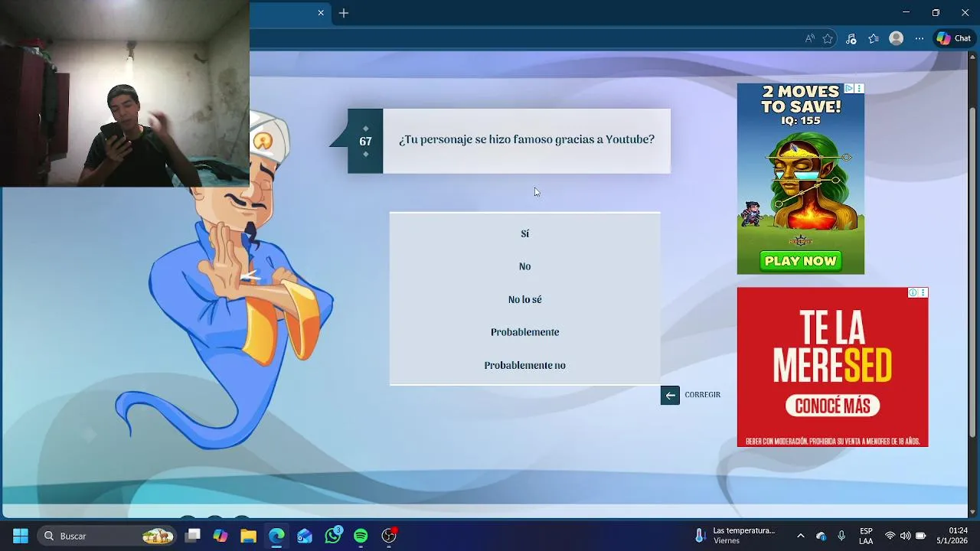Close the current browser tab
Screen dimensions: 980x551
click(321, 13)
